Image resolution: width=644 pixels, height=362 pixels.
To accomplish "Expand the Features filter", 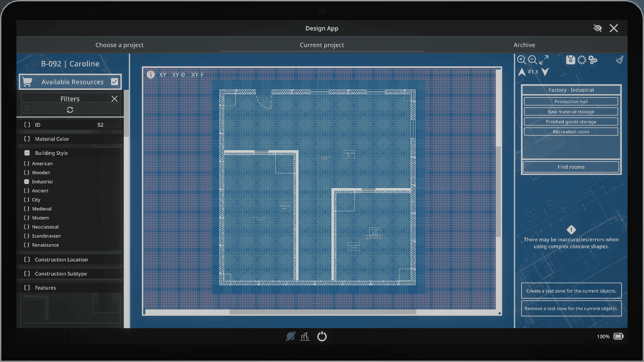I will click(70, 288).
